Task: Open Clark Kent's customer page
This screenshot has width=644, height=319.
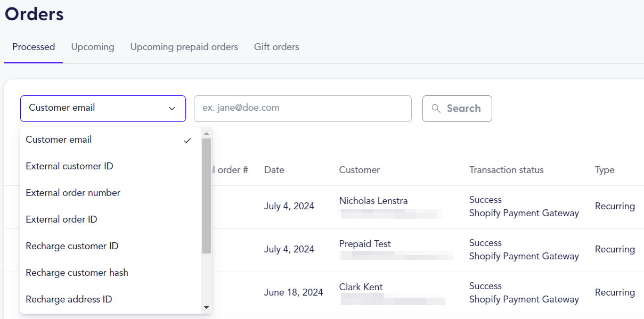Action: (x=361, y=287)
